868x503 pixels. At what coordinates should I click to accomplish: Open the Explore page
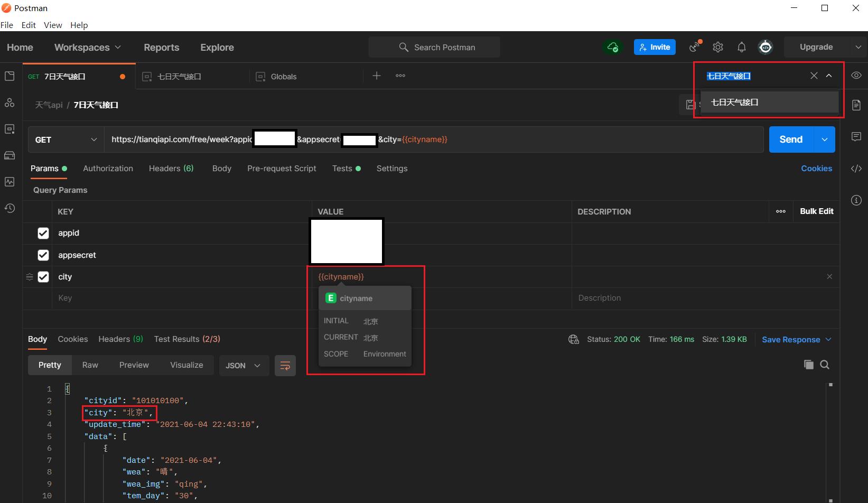click(x=217, y=47)
